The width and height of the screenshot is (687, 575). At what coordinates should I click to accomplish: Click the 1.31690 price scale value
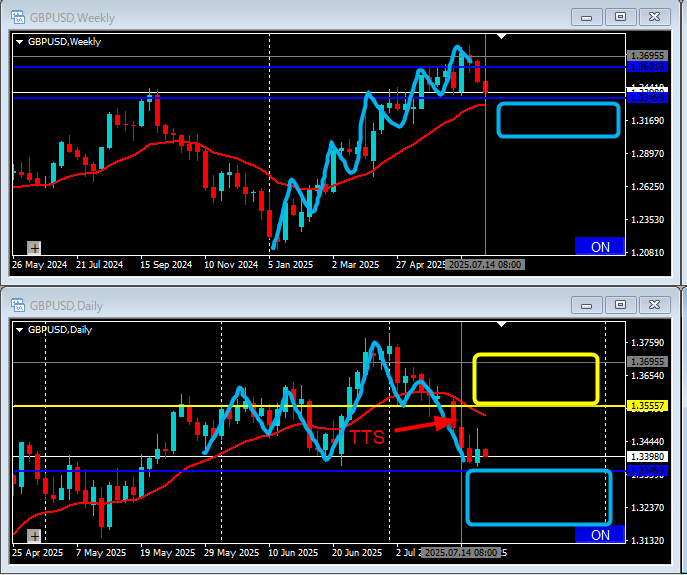647,121
